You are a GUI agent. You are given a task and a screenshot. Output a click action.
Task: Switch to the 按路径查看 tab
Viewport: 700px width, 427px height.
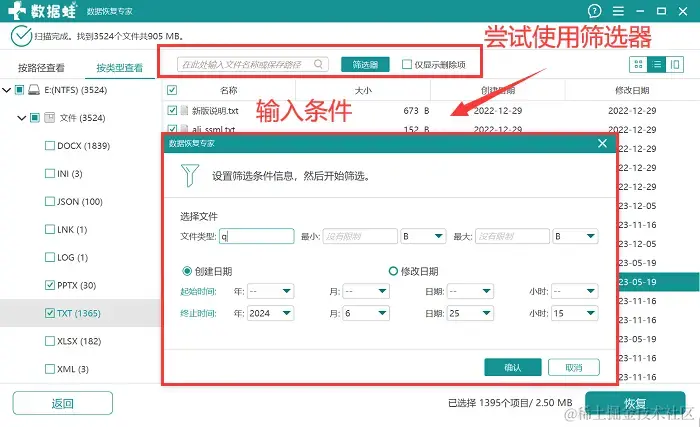(41, 68)
